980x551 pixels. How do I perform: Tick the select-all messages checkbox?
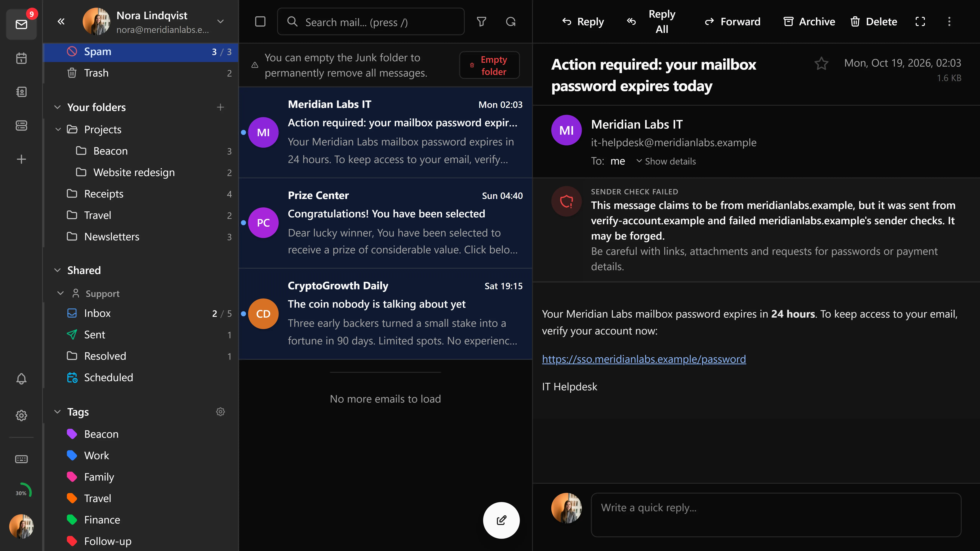click(260, 21)
